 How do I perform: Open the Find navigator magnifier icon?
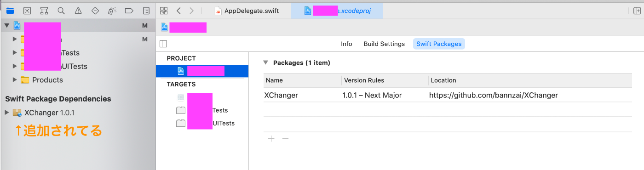click(61, 11)
